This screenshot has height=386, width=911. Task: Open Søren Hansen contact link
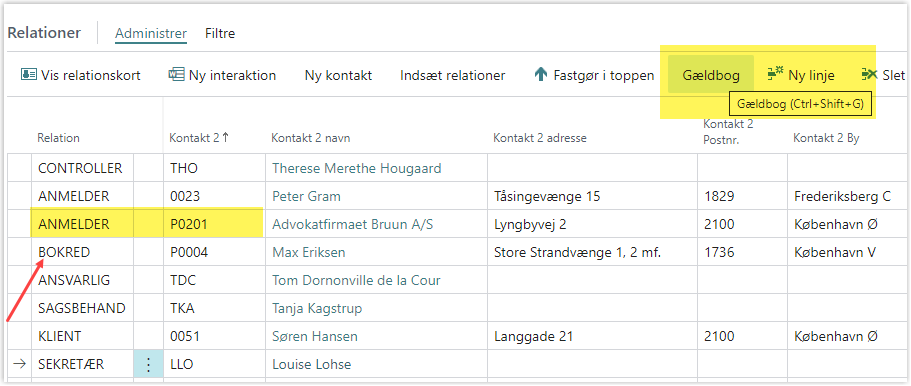[315, 336]
